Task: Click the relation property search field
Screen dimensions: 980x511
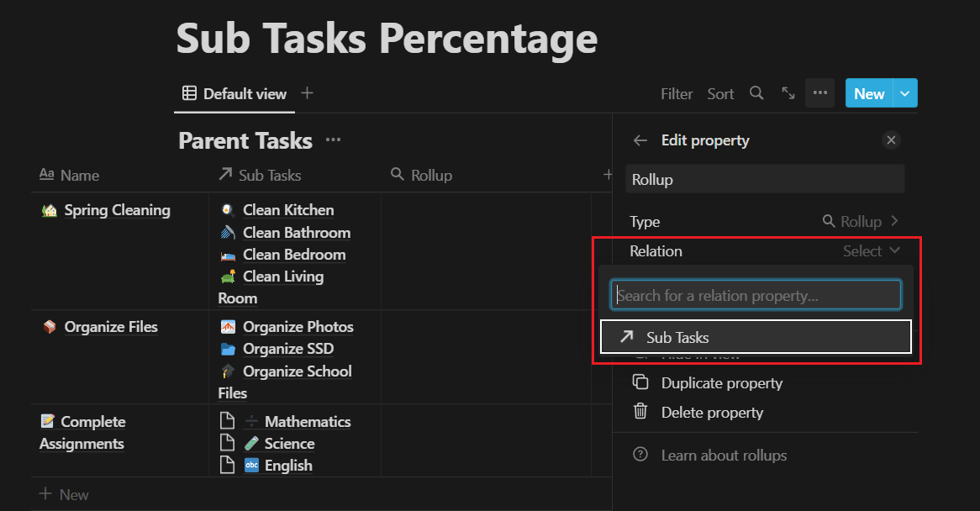Action: pyautogui.click(x=756, y=295)
